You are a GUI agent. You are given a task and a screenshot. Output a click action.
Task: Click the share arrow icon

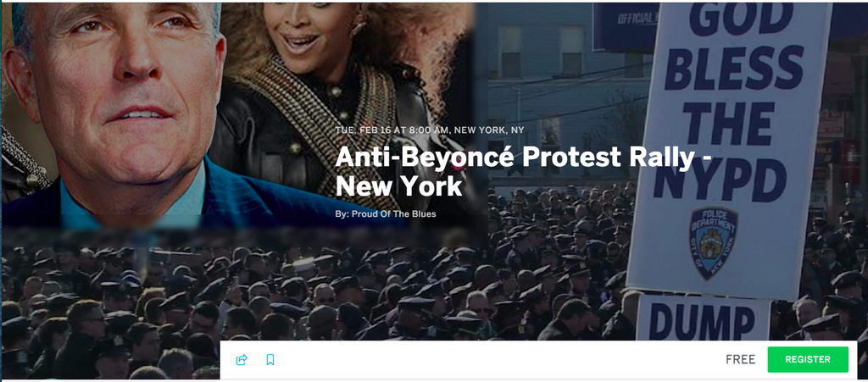pos(242,360)
